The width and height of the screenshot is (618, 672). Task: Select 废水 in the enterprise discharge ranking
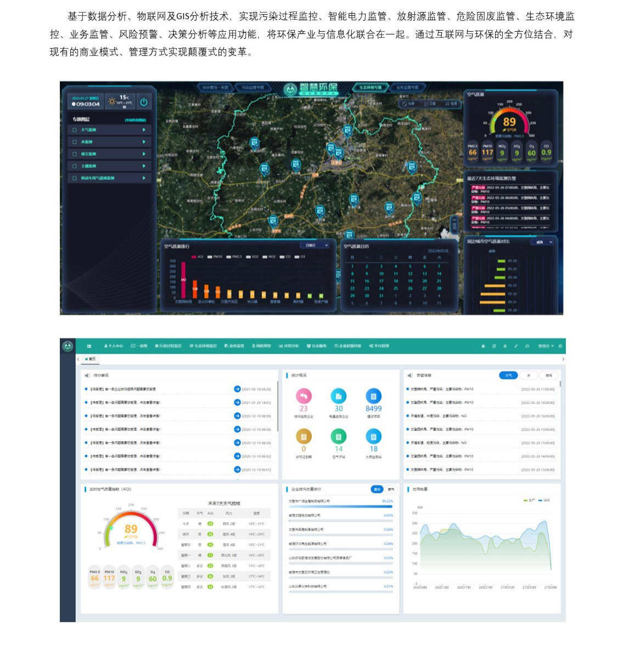(x=377, y=489)
